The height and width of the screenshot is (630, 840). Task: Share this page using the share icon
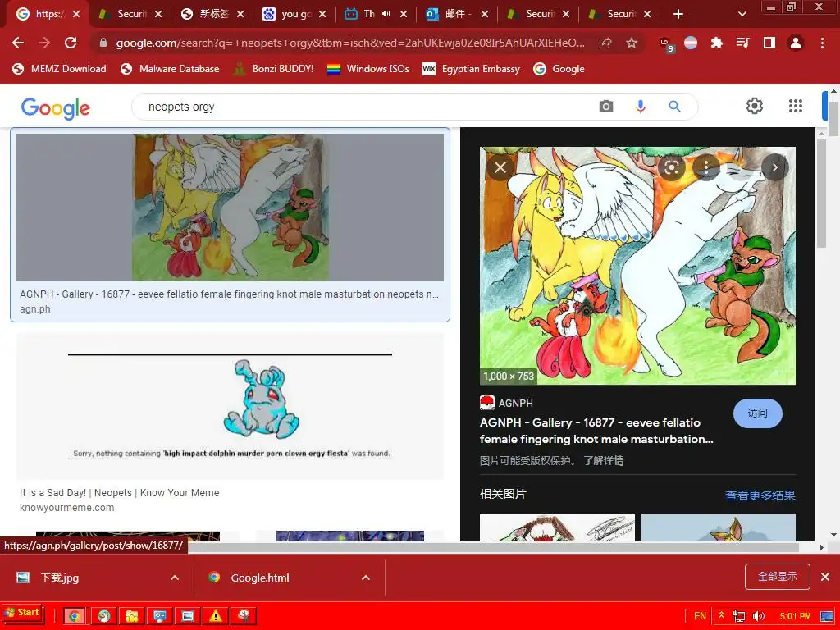pyautogui.click(x=605, y=43)
